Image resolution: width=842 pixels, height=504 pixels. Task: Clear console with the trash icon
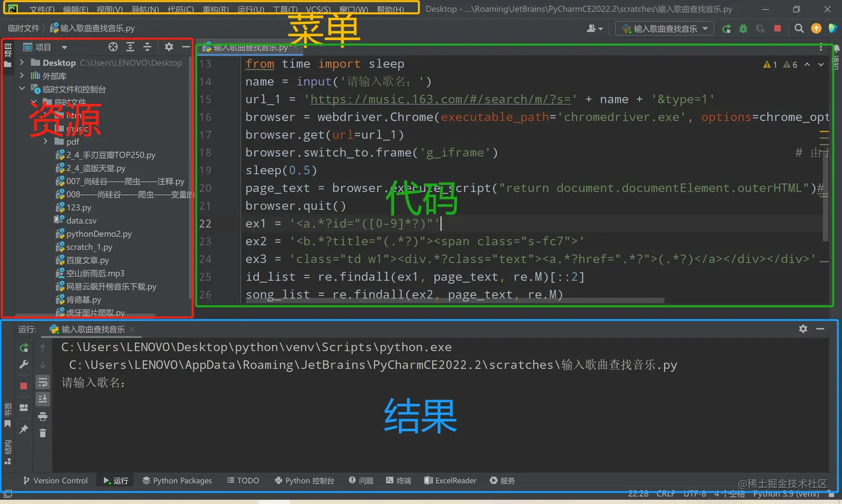[42, 433]
